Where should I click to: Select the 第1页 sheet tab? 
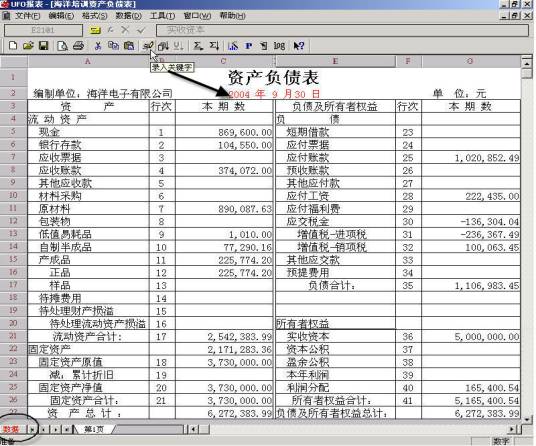coord(94,429)
